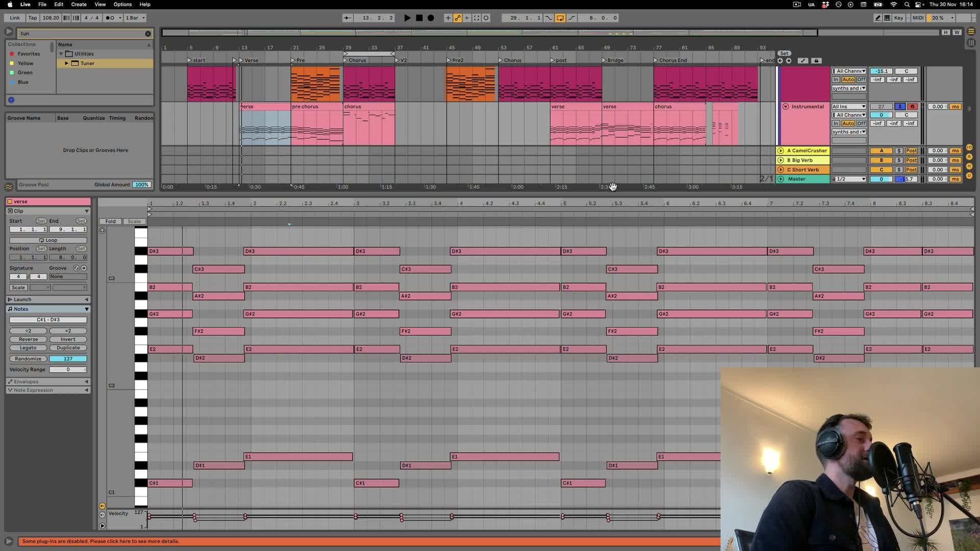Image resolution: width=980 pixels, height=551 pixels.
Task: Expand the Tuner item in browser
Action: click(x=66, y=63)
